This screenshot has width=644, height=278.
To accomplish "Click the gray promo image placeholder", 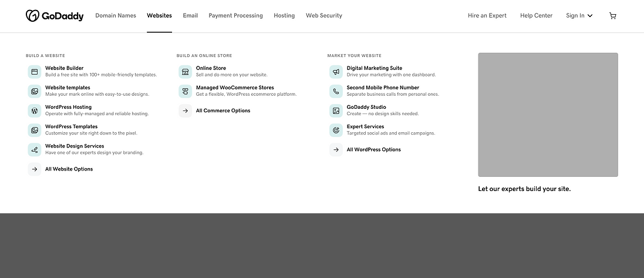I will click(548, 115).
